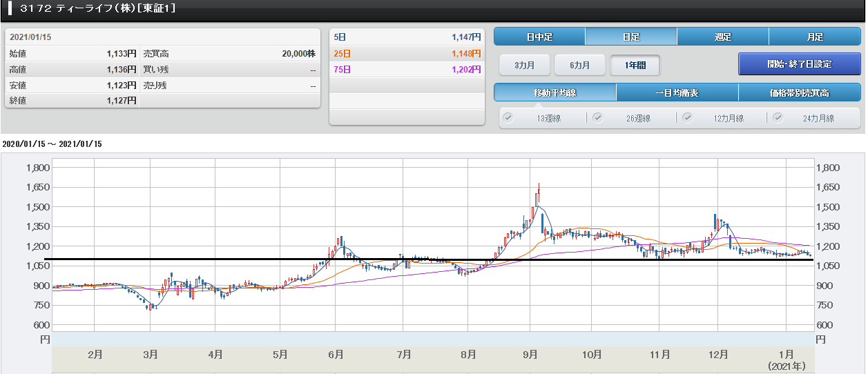Set chart range to 3カ月
The height and width of the screenshot is (374, 868).
coord(524,65)
